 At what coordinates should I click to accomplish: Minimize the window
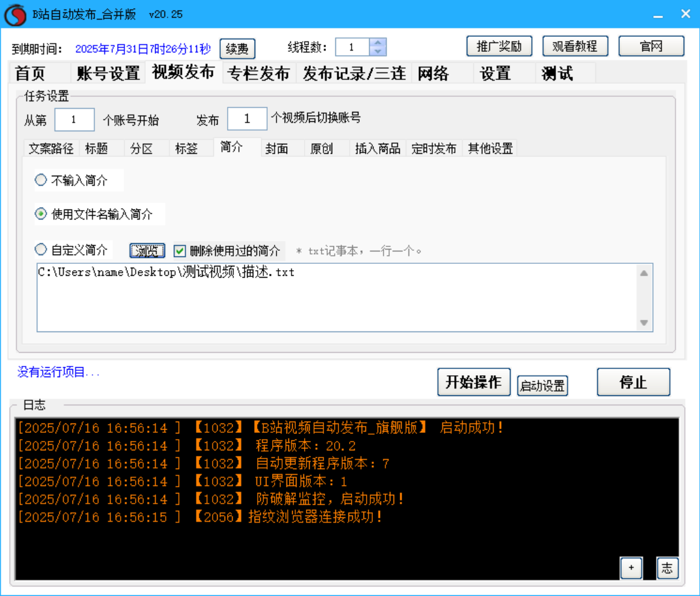coord(658,15)
